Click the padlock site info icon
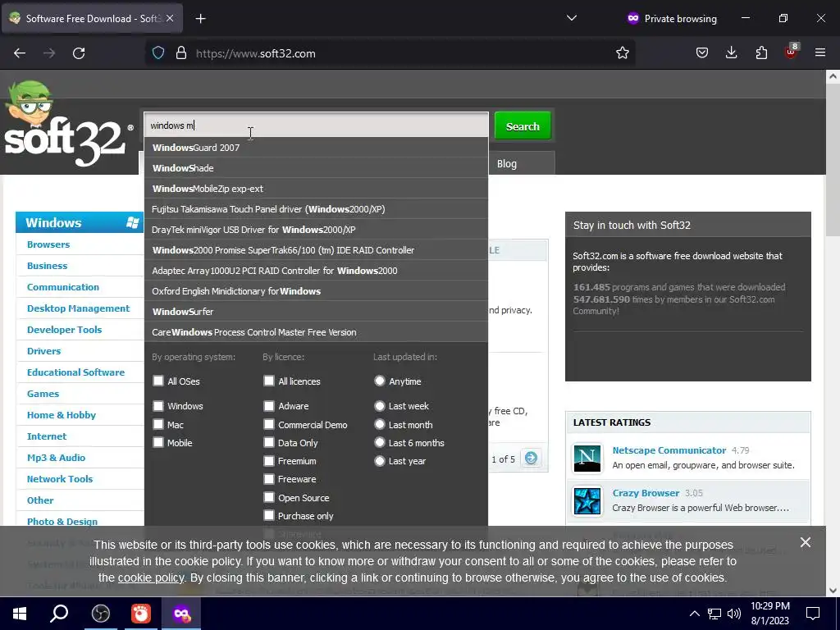Viewport: 840px width, 630px height. coord(181,53)
